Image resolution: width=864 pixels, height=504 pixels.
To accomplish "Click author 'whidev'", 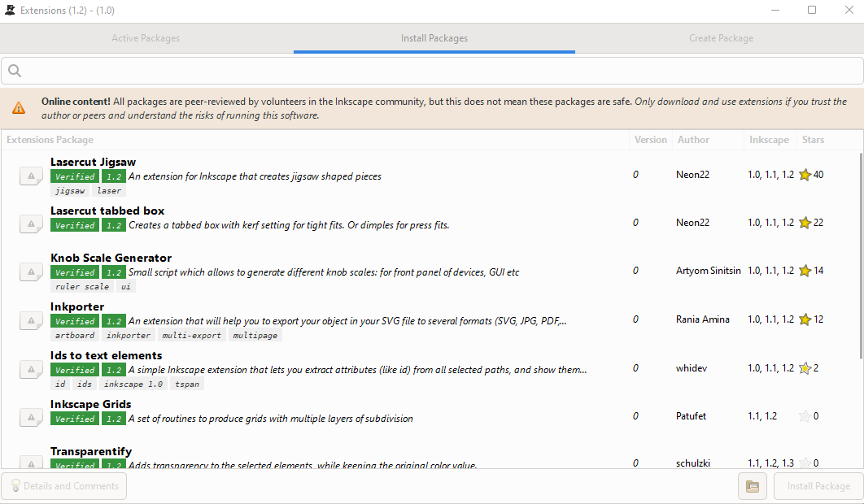I will (x=691, y=368).
